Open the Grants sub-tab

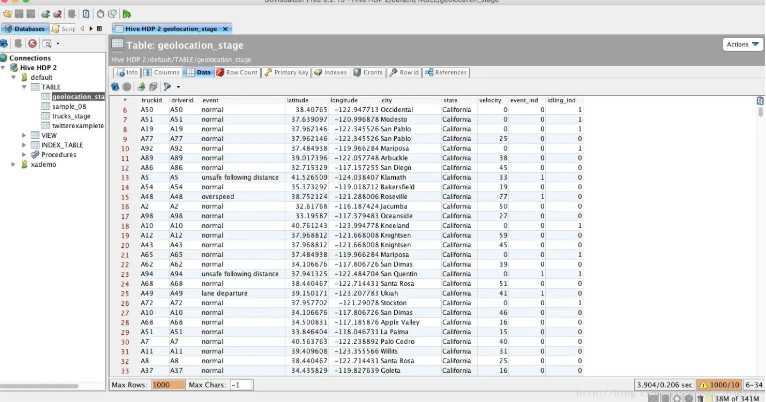click(368, 72)
